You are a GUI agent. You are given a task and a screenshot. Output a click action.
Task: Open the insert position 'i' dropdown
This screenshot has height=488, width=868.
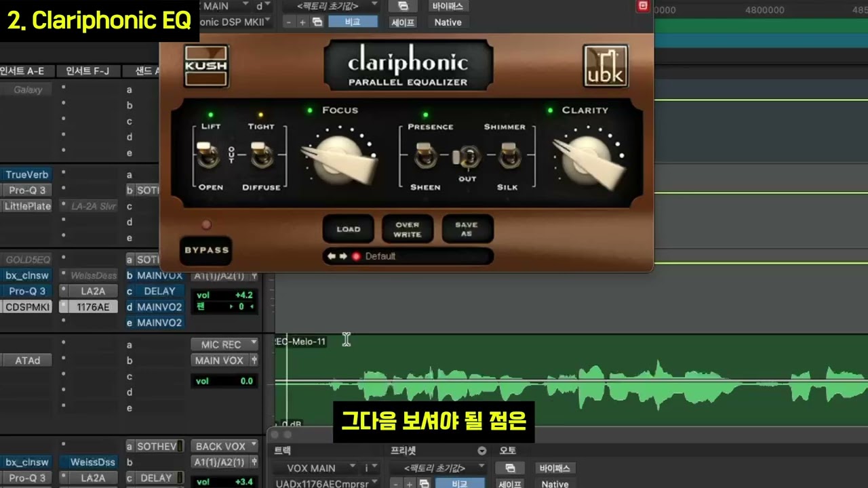point(372,468)
